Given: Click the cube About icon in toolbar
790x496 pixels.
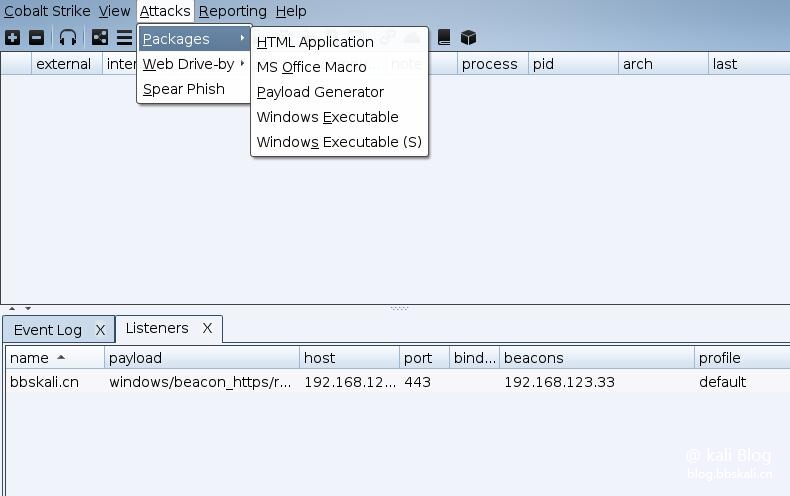Looking at the screenshot, I should coord(469,37).
